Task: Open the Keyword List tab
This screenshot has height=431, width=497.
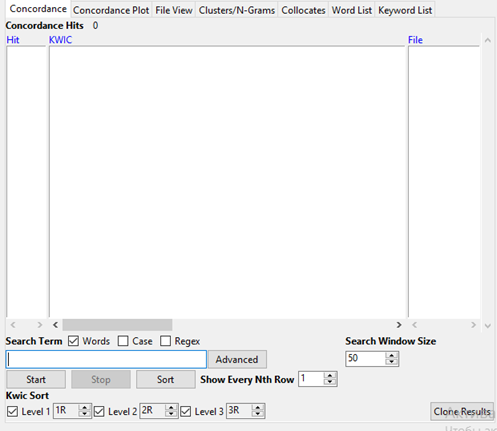Action: coord(405,10)
